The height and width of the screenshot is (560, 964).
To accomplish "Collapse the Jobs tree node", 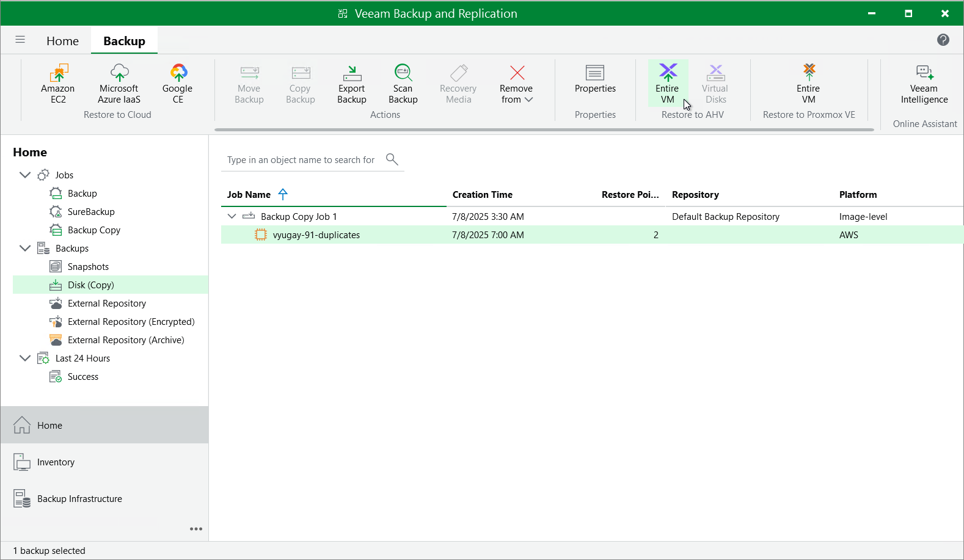I will (25, 175).
